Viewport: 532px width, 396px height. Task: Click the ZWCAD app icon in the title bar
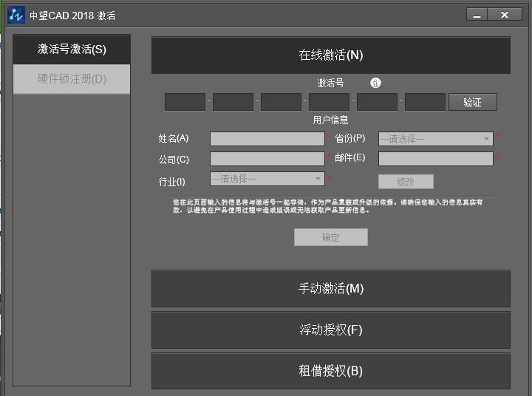(16, 15)
